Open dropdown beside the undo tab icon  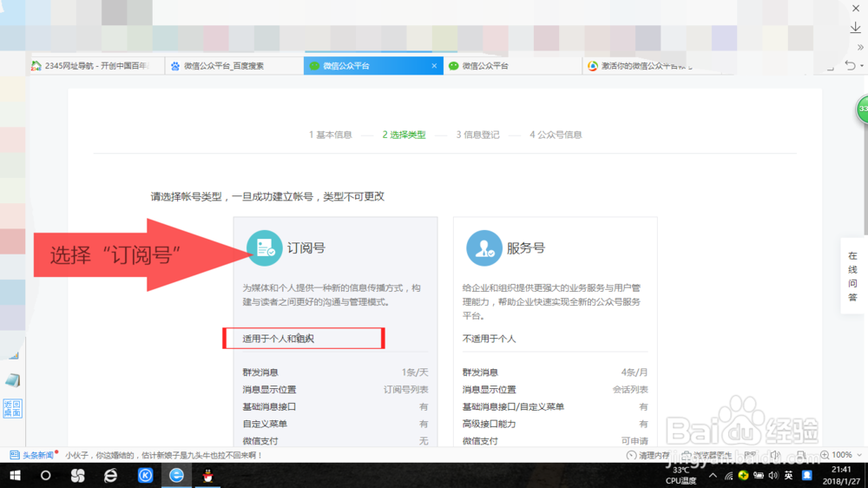[862, 67]
